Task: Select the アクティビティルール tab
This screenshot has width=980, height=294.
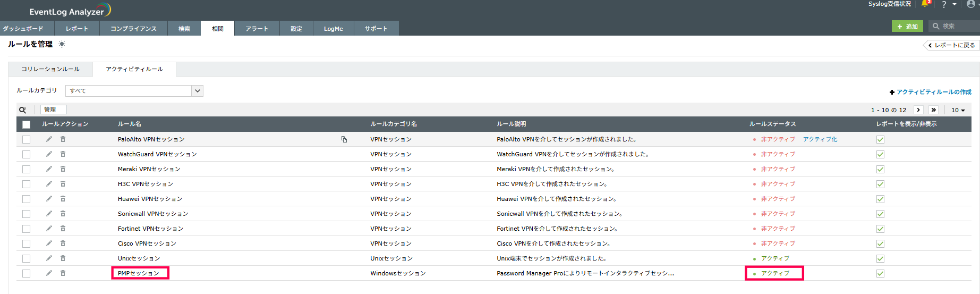Action: (x=134, y=69)
